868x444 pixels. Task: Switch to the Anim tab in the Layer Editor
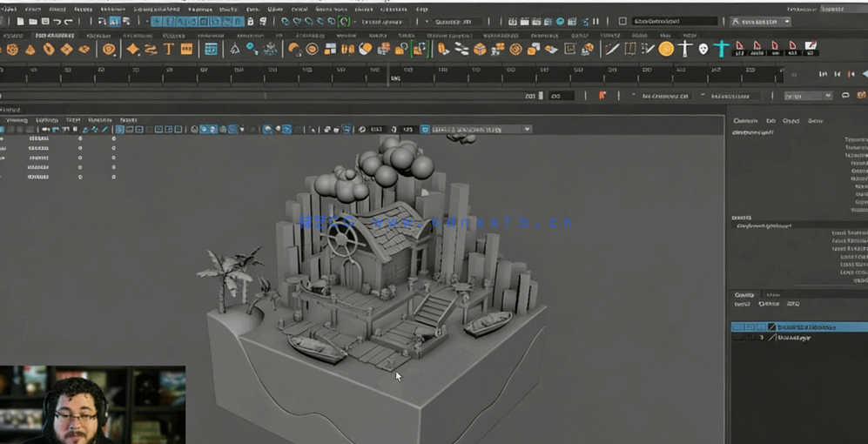coord(771,295)
